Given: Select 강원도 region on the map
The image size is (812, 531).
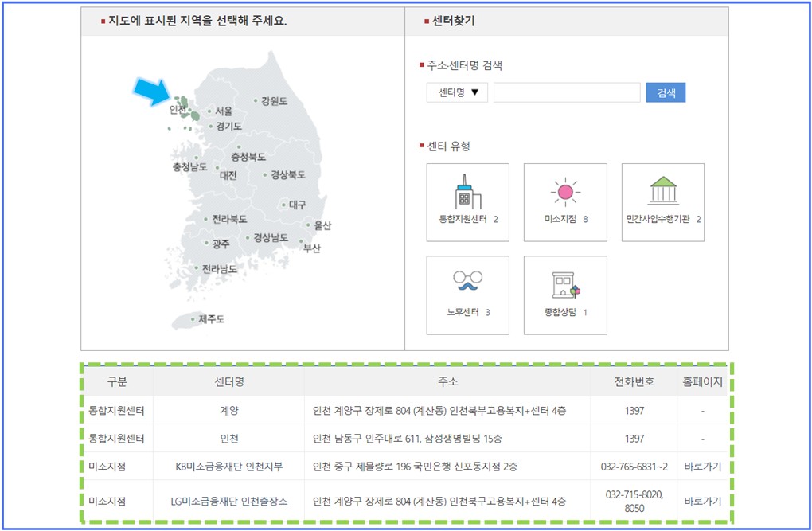Looking at the screenshot, I should [x=274, y=101].
